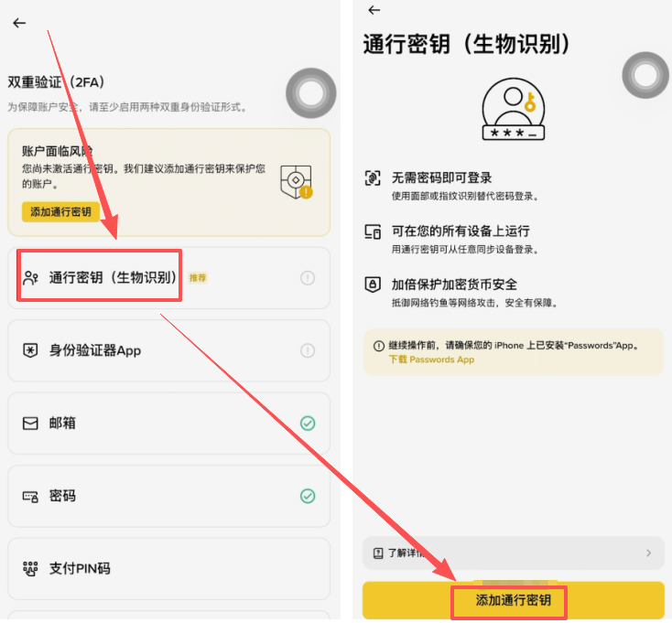Screen dimensions: 672x623
Task: Tap passkey person-key icon in list
Action: [30, 278]
